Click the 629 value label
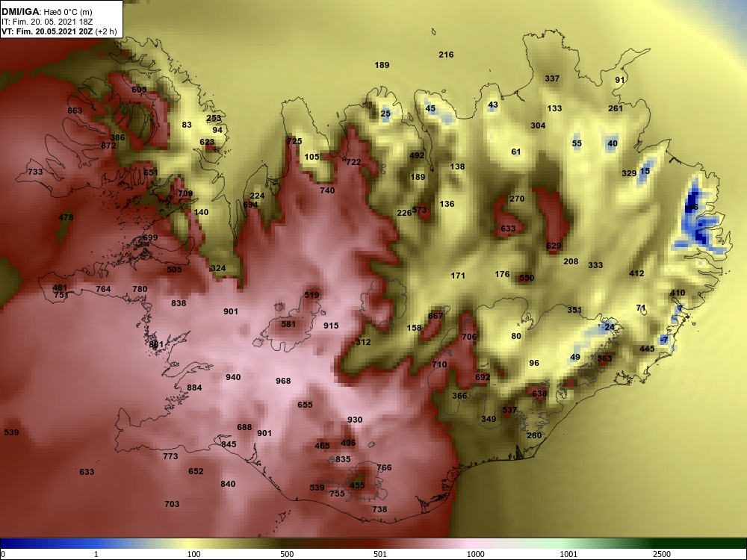 coord(554,246)
